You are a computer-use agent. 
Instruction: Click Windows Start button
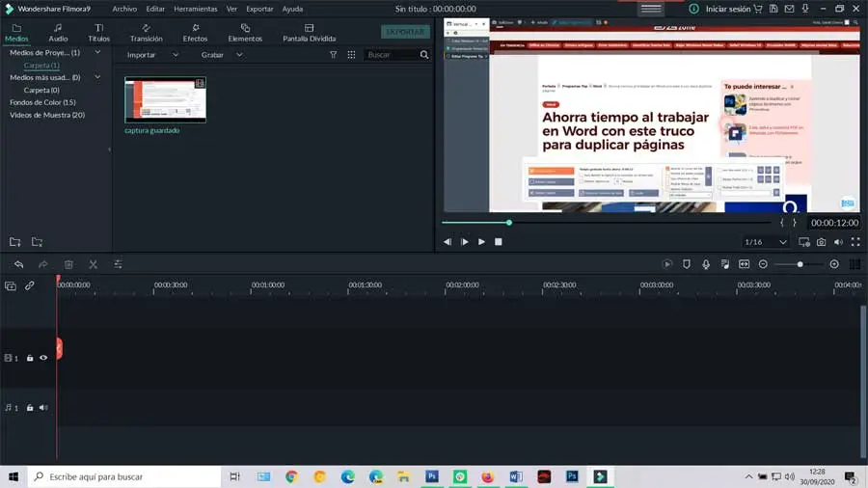14,476
